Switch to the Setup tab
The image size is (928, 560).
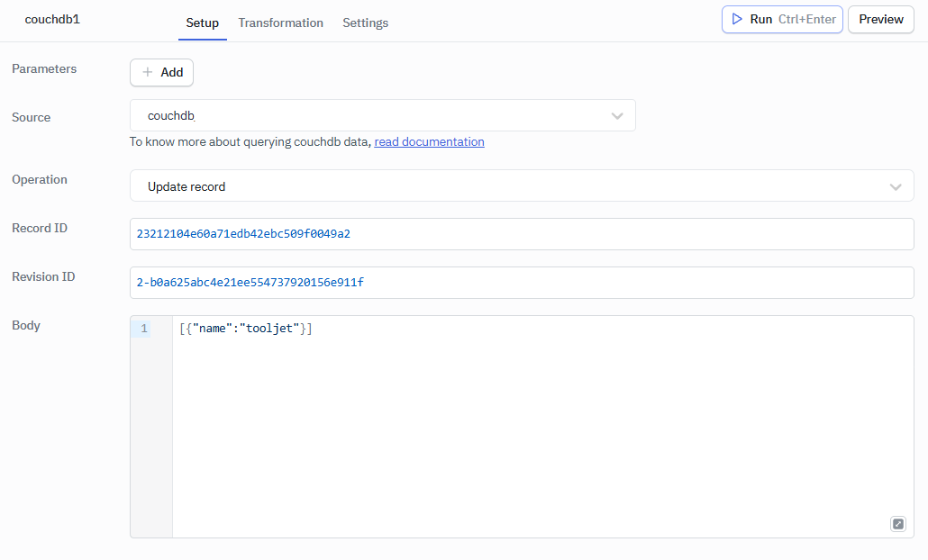click(x=202, y=23)
